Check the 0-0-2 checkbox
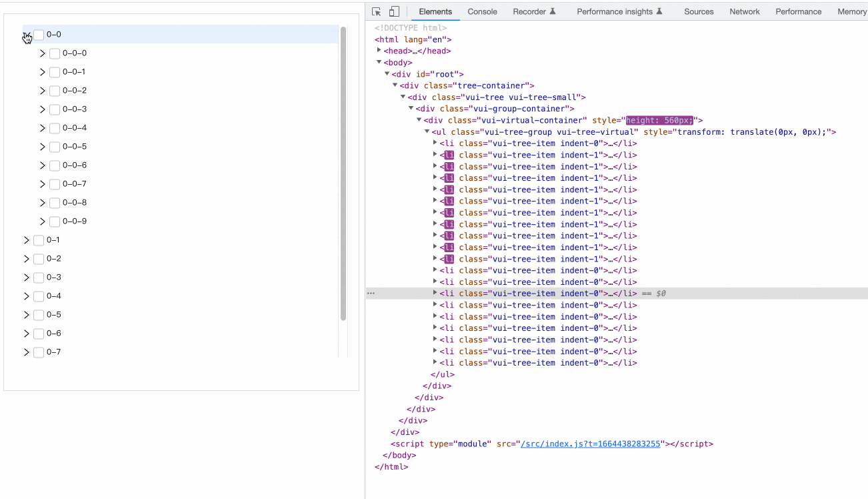868x499 pixels. pos(55,91)
